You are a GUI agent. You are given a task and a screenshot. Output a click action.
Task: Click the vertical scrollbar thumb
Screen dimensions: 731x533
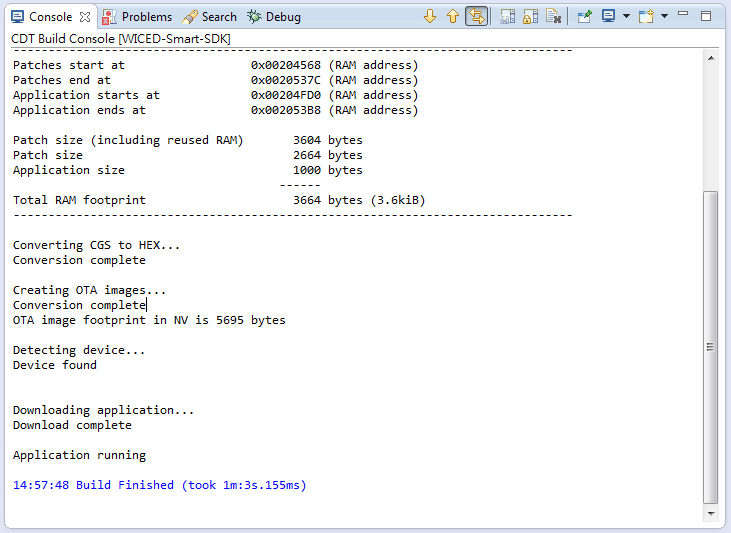(x=710, y=347)
